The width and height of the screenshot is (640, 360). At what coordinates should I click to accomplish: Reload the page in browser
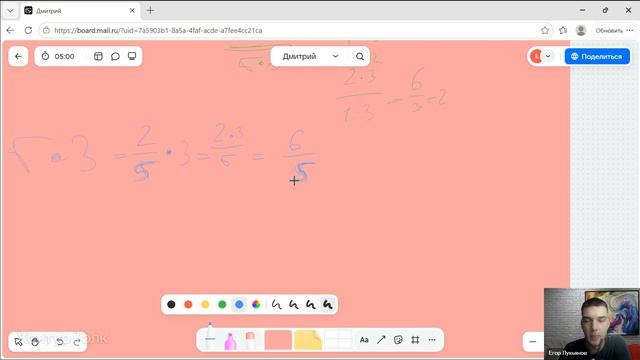[28, 30]
